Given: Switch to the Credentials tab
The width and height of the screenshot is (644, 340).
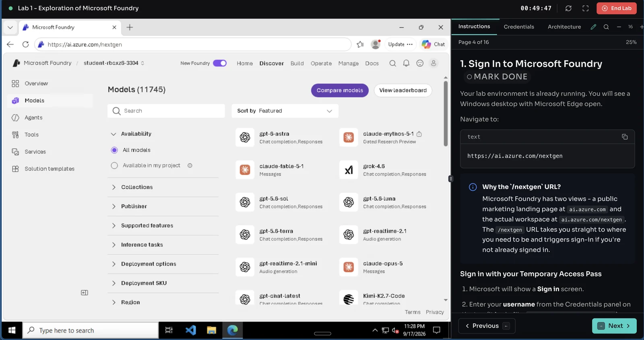Looking at the screenshot, I should pyautogui.click(x=519, y=27).
